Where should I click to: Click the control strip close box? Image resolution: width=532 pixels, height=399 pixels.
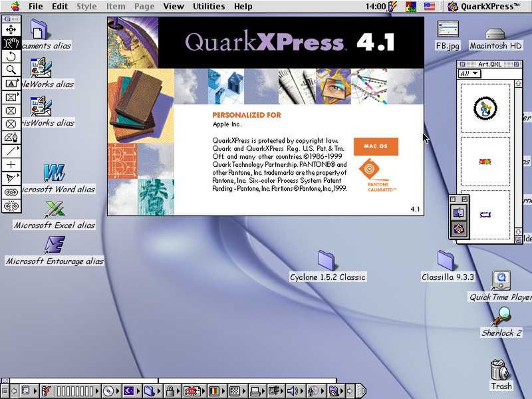tap(5, 391)
